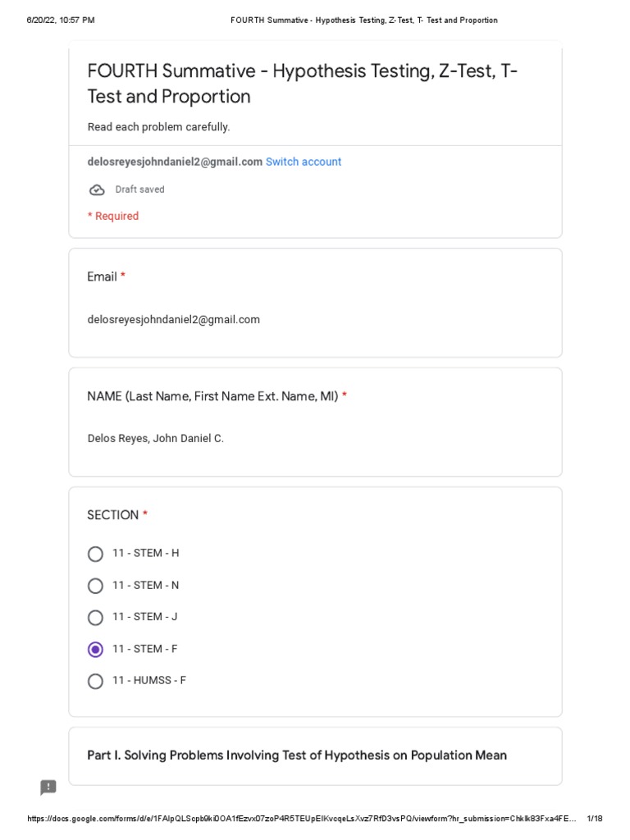Select the 11 - HUMSS - F option
The height and width of the screenshot is (840, 630).
coord(95,682)
